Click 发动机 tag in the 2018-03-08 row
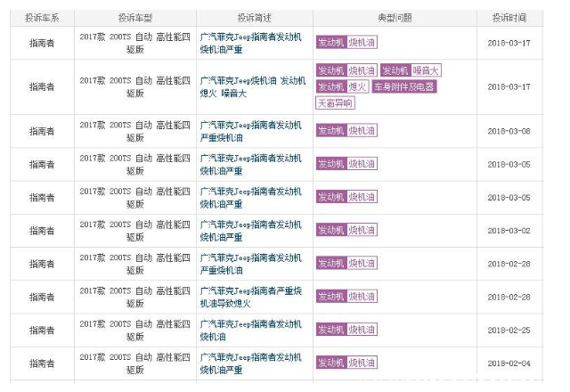 [330, 131]
